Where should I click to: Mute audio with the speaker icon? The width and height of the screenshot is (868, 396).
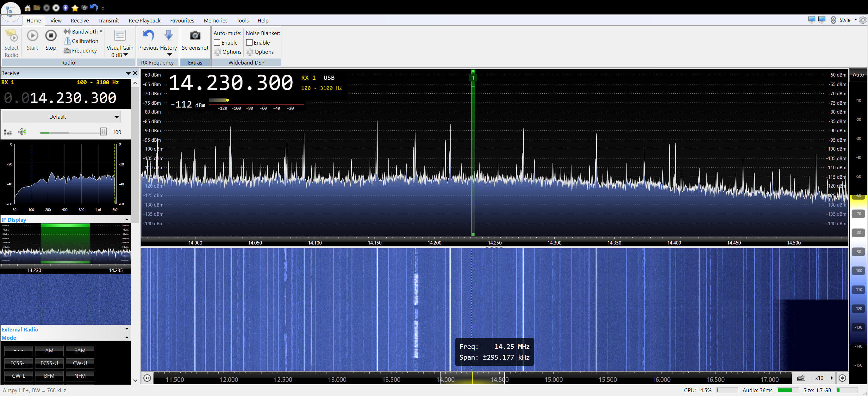pos(22,132)
